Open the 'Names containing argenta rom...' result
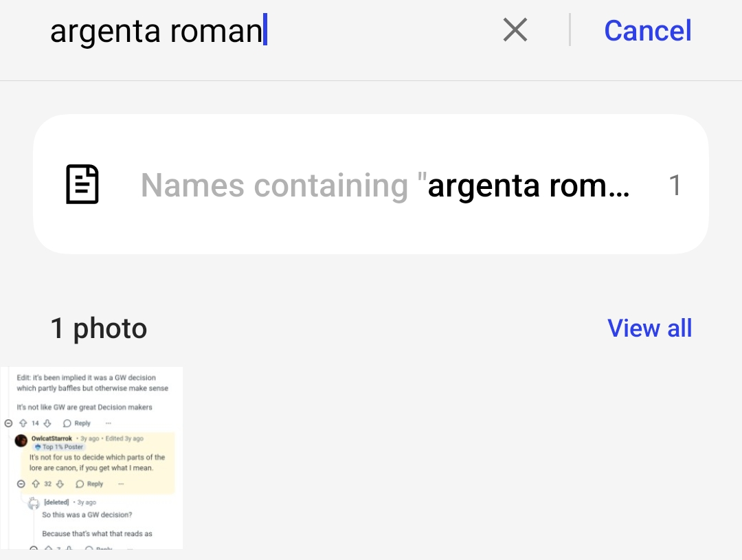This screenshot has height=560, width=742. 370,184
